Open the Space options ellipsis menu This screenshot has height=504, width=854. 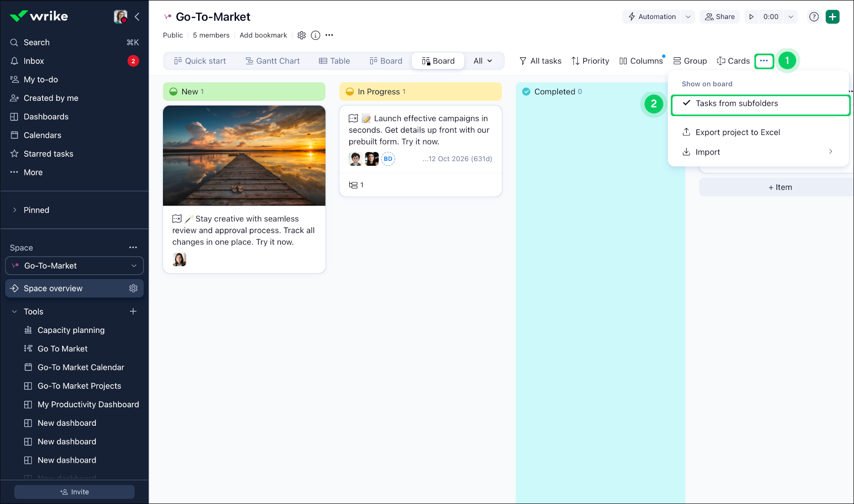point(133,247)
